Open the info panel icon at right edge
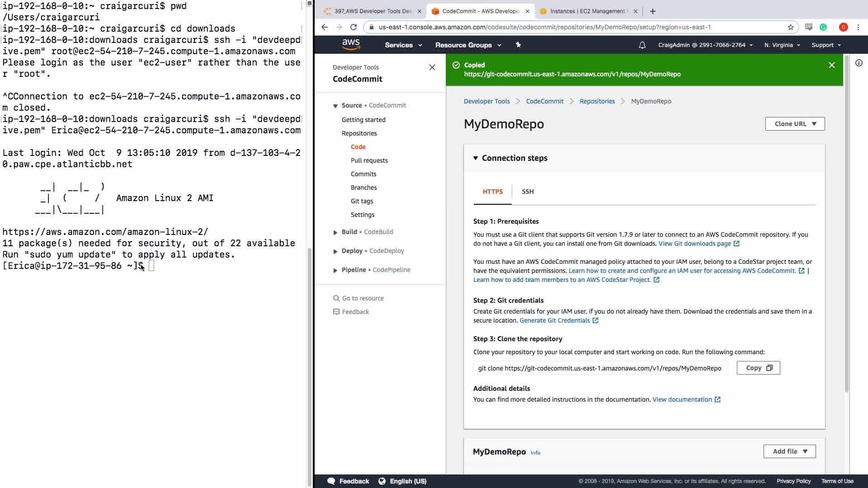 pos(859,63)
